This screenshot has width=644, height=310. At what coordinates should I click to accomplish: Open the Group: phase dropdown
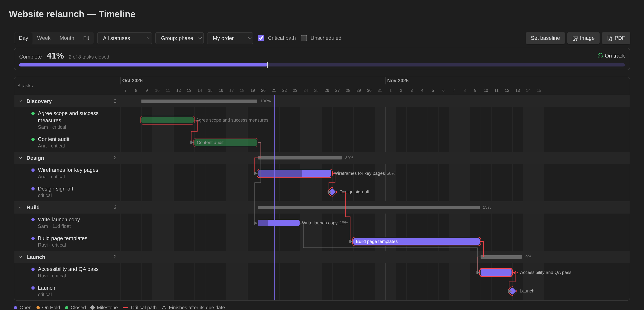pyautogui.click(x=179, y=38)
